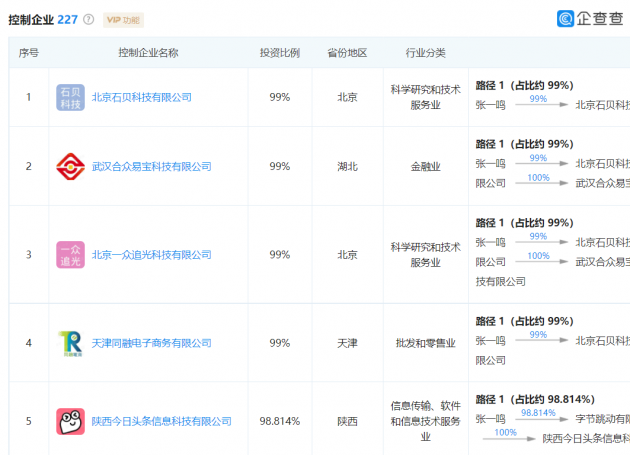630x455 pixels.
Task: Click the 投资比例 column header
Action: pos(279,53)
